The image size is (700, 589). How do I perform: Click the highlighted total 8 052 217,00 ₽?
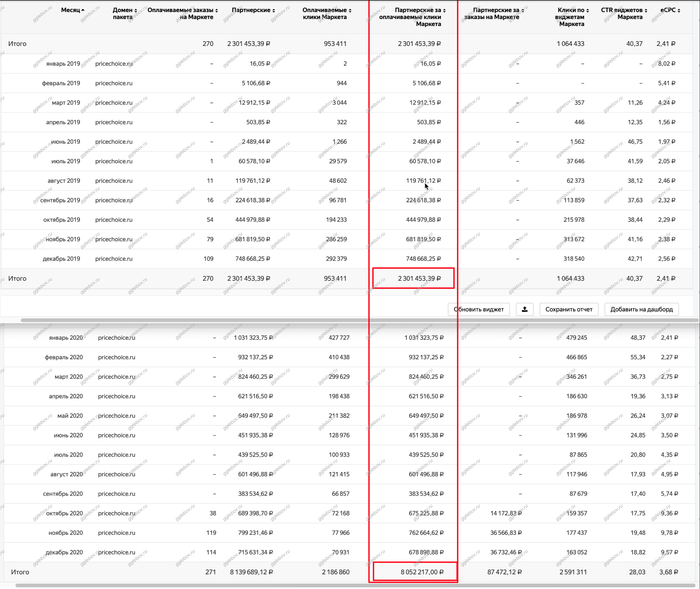(422, 572)
